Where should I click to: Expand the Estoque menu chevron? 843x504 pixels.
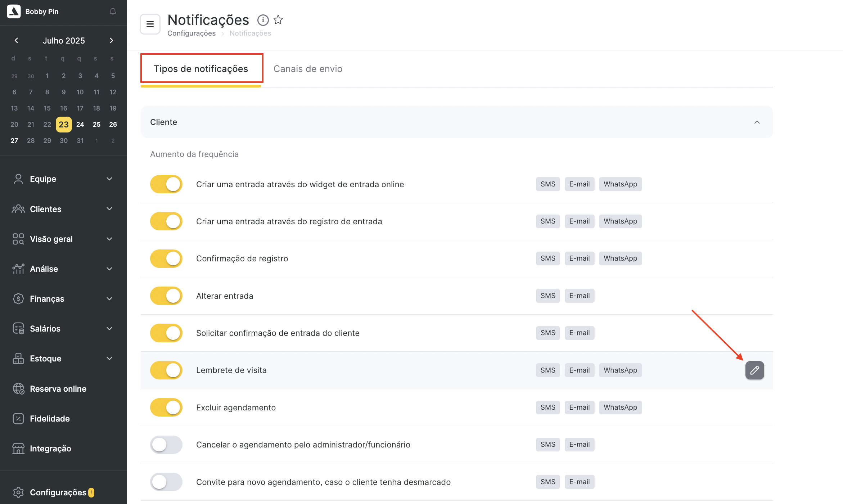click(109, 358)
